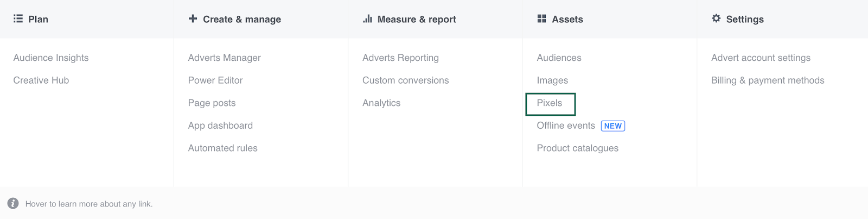868x219 pixels.
Task: Go to Product catalogues
Action: (577, 148)
